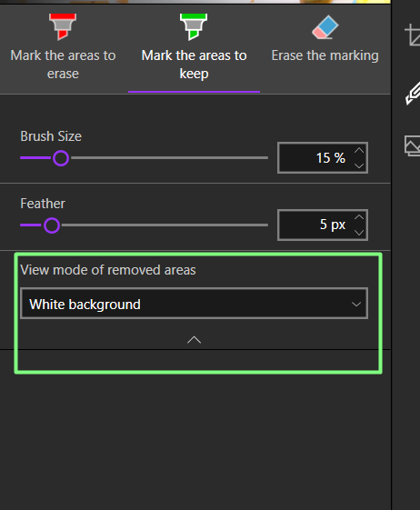Decrease Feather value with down arrow

[x=359, y=232]
